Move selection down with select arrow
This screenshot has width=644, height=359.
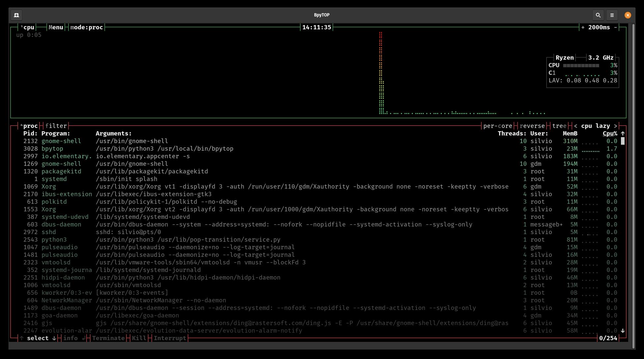point(54,338)
